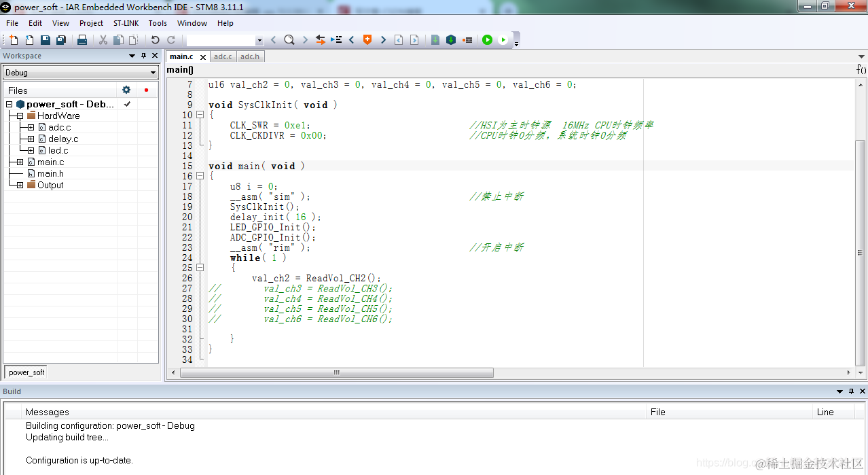Open the File menu
Viewport: 868px width, 475px height.
12,23
